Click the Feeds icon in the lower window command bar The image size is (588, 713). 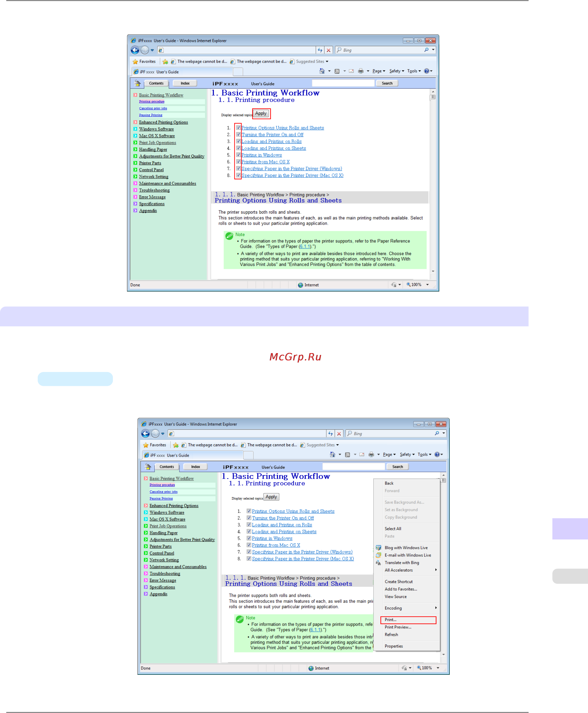pos(348,455)
